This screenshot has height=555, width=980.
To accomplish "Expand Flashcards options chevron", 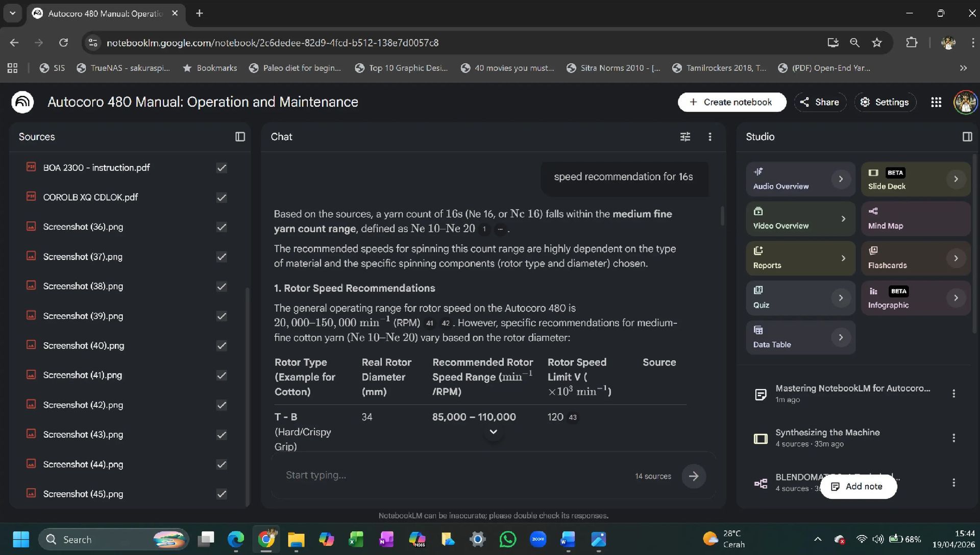I will tap(956, 258).
